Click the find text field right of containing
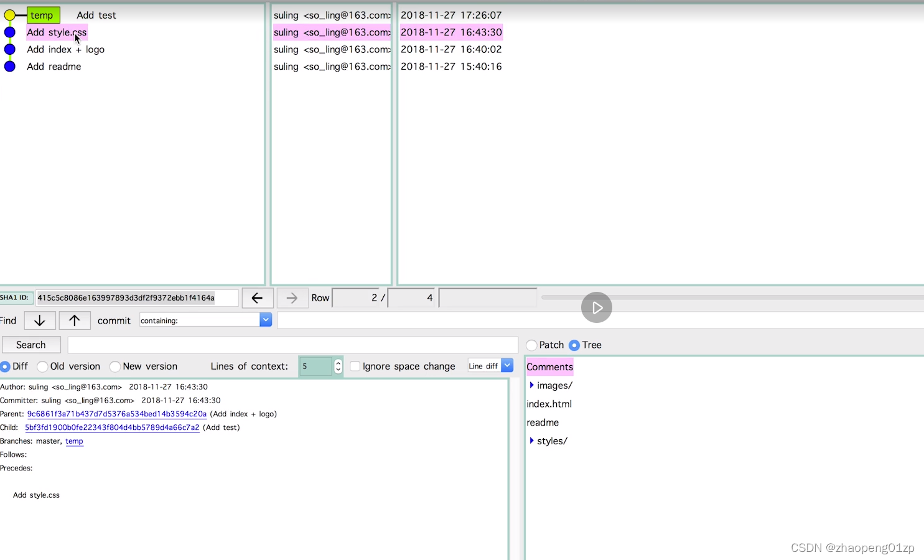 (x=600, y=320)
